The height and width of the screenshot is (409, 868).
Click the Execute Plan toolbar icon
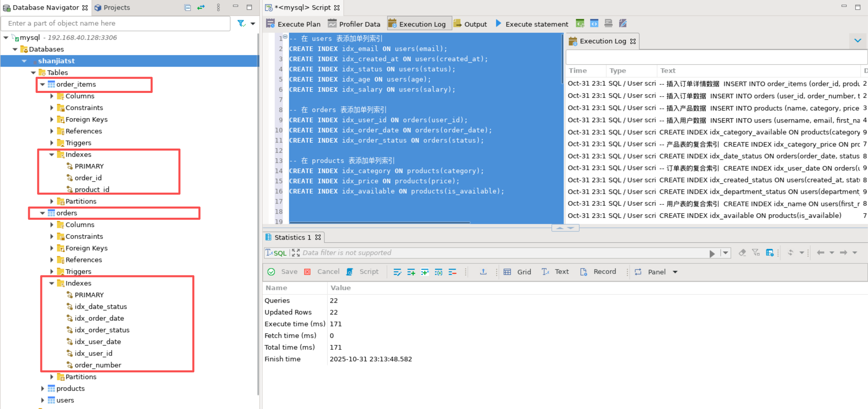point(270,24)
